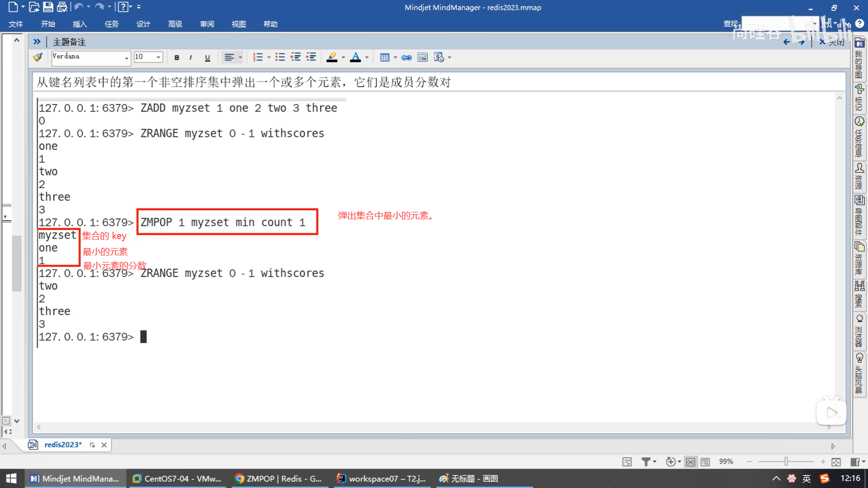
Task: Toggle underline formatting
Action: click(x=208, y=57)
